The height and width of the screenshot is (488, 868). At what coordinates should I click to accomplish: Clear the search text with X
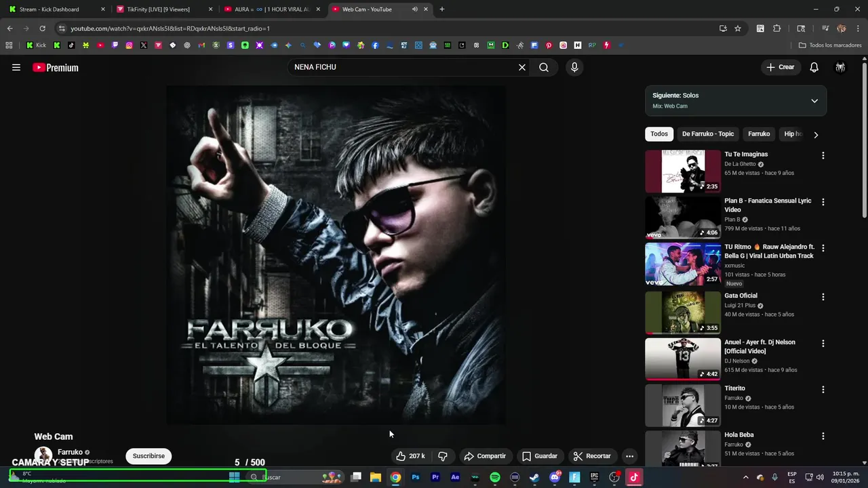522,67
